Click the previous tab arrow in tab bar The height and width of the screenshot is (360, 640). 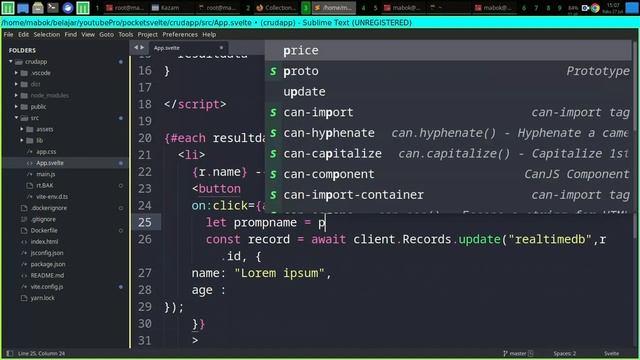(136, 48)
